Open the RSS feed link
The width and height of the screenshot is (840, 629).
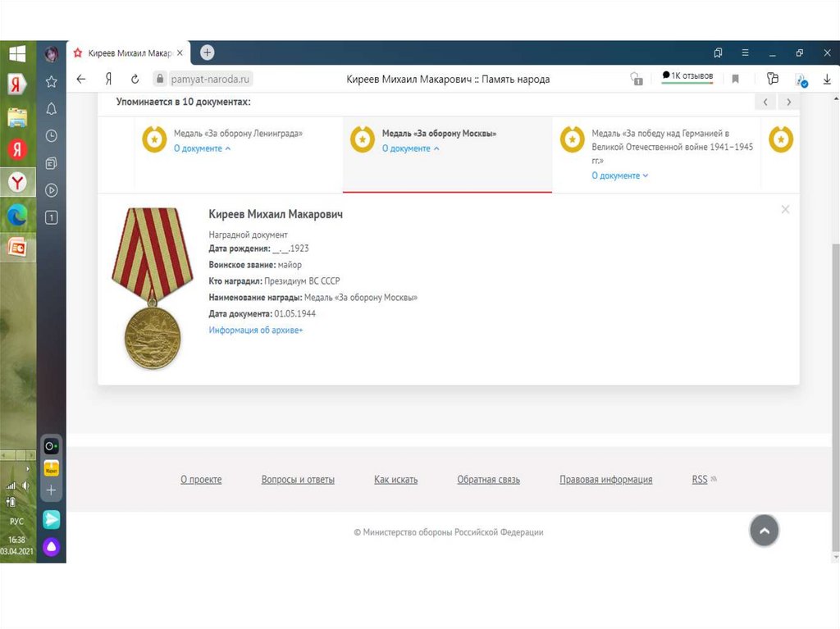[700, 480]
